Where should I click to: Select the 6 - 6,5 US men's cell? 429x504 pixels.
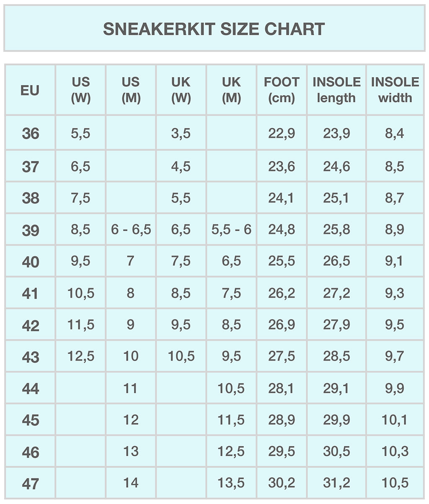pyautogui.click(x=131, y=230)
